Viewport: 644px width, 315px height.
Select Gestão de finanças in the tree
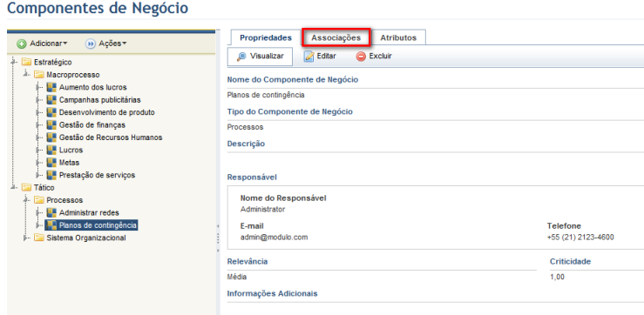(92, 124)
